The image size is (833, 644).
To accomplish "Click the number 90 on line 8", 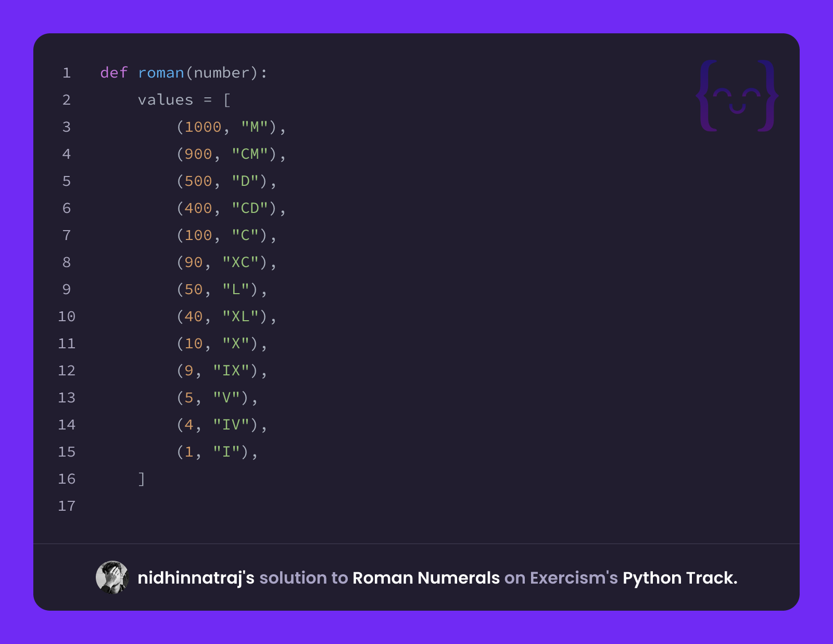I will tap(194, 262).
